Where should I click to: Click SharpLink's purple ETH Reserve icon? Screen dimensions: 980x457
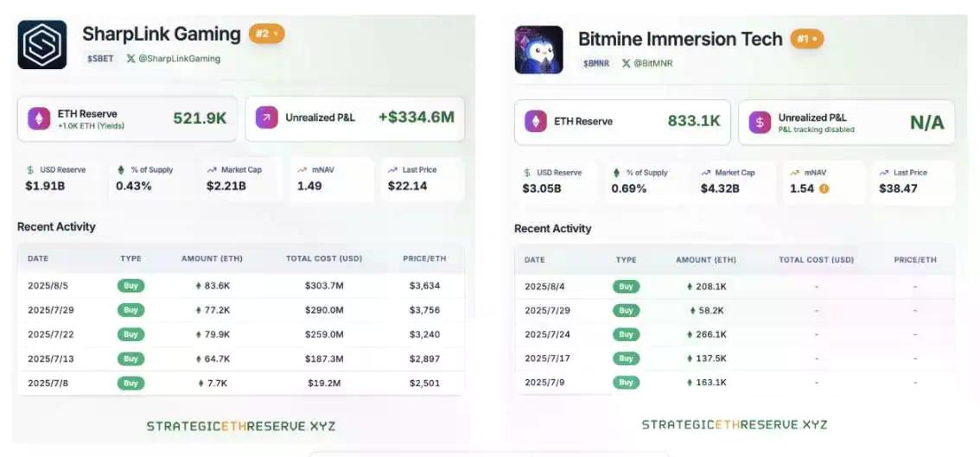[x=40, y=118]
